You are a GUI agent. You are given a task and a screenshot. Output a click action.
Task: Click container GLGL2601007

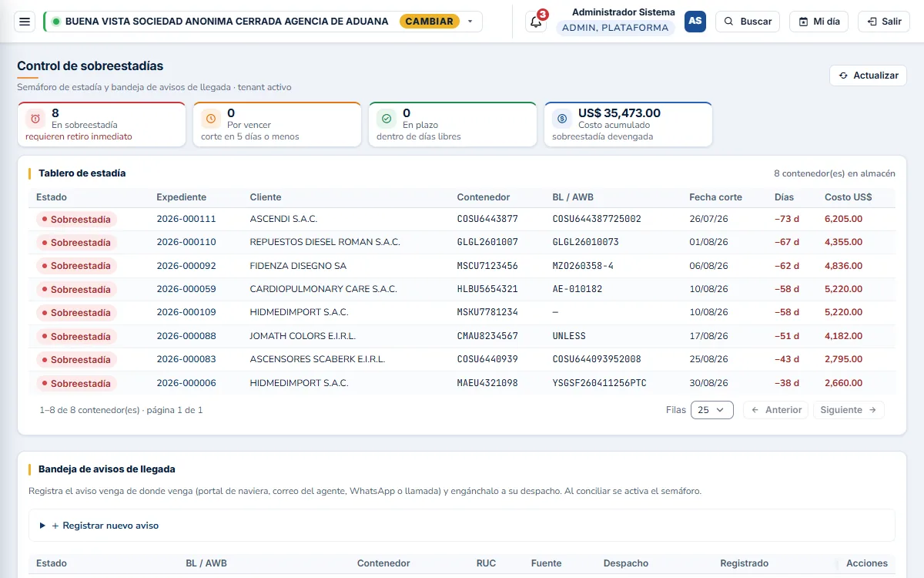pos(487,243)
